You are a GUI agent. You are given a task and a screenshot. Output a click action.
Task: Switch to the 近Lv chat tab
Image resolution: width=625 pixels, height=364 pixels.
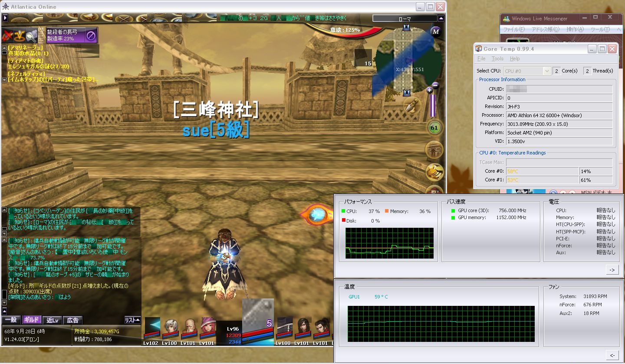[52, 320]
